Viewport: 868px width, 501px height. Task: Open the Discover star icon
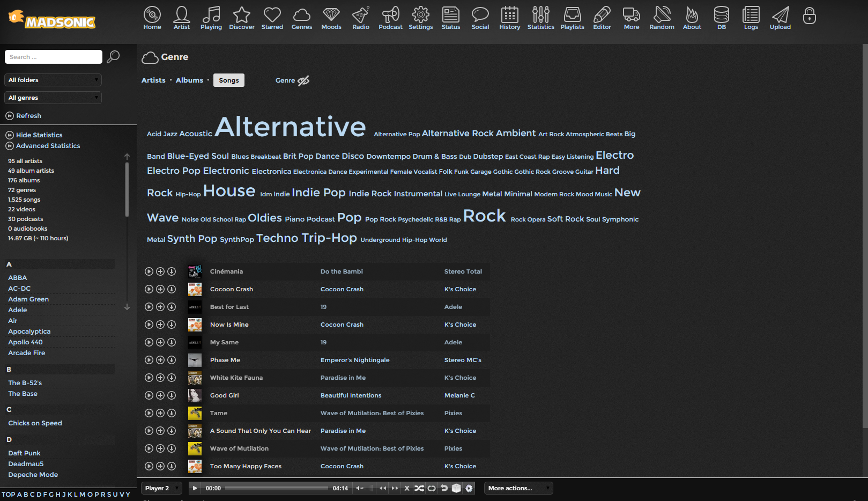(242, 18)
